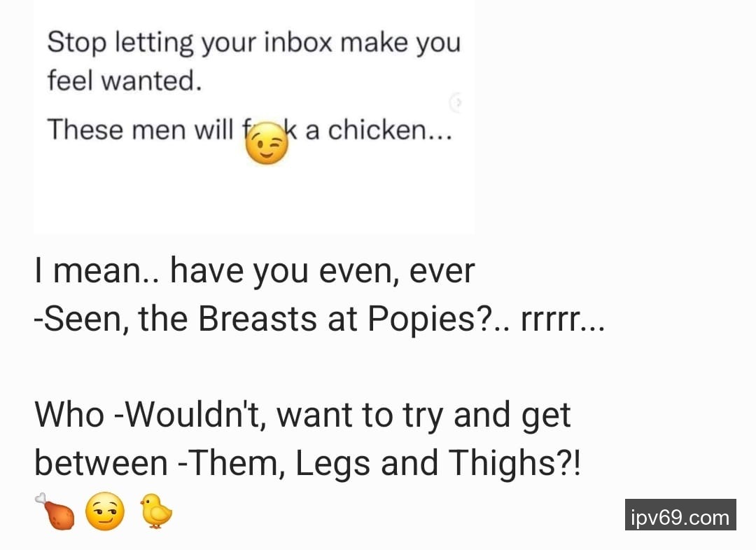Click the word 'between' in the last line
The height and width of the screenshot is (550, 756).
click(101, 463)
